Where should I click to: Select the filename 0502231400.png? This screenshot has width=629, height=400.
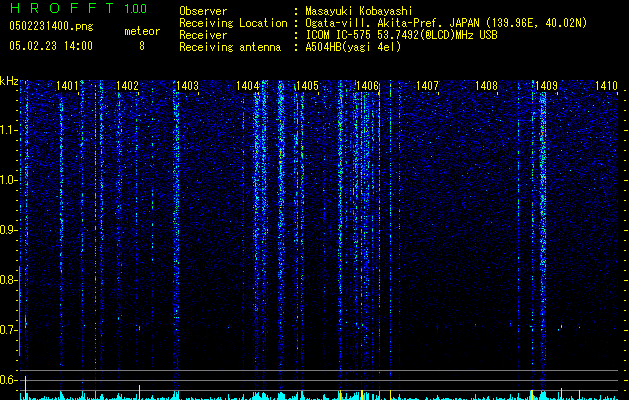[51, 26]
